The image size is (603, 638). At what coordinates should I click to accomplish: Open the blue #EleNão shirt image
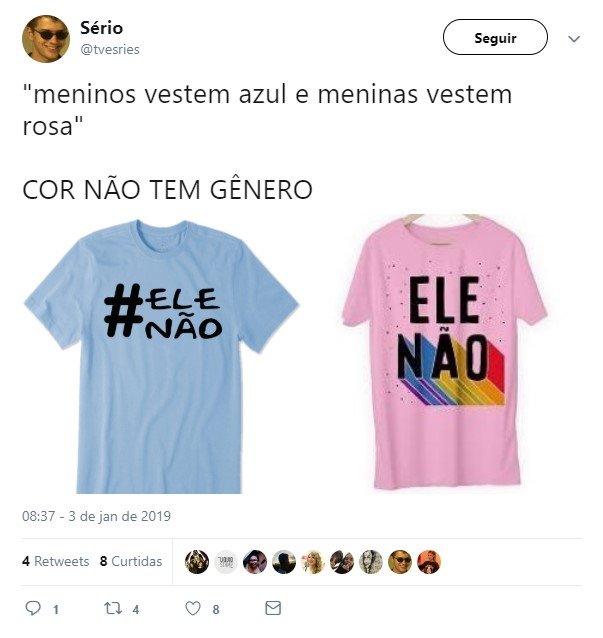pyautogui.click(x=162, y=356)
